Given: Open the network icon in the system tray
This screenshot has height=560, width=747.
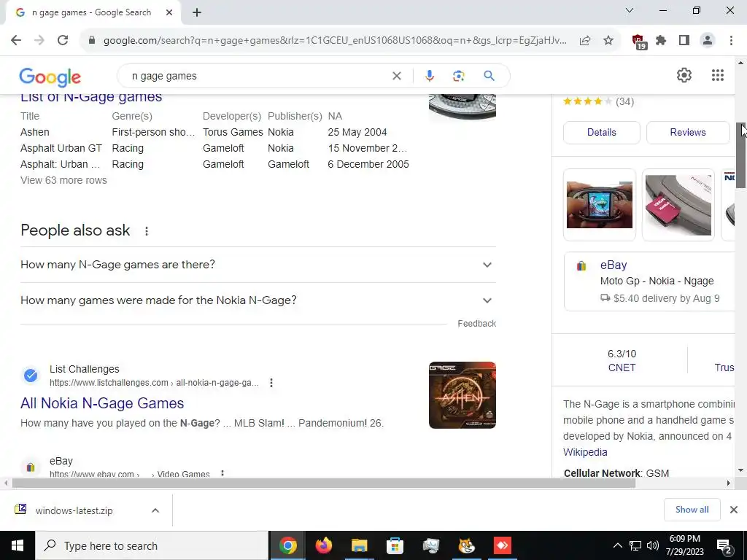Looking at the screenshot, I should (635, 545).
